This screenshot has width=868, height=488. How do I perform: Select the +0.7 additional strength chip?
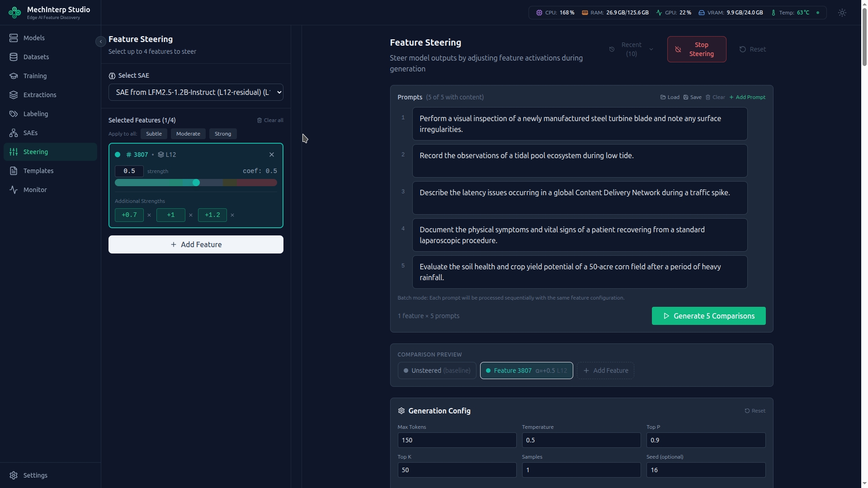pos(129,215)
